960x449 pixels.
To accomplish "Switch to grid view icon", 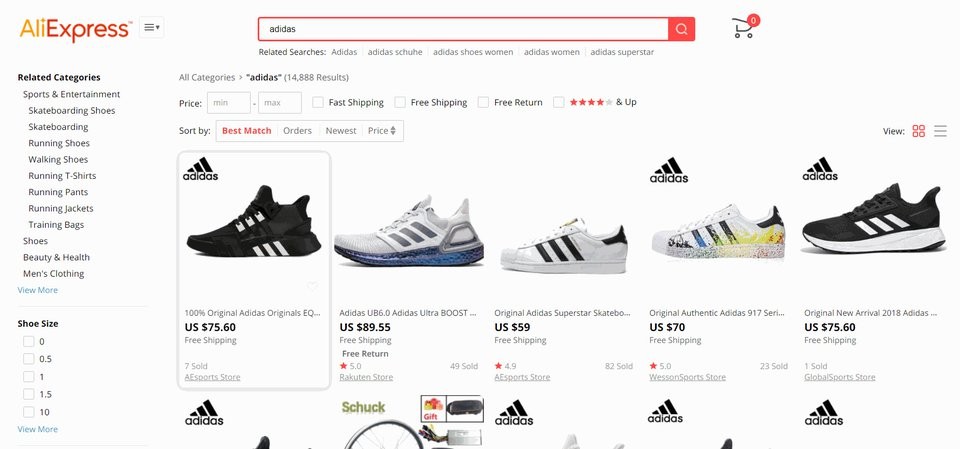I will [918, 131].
